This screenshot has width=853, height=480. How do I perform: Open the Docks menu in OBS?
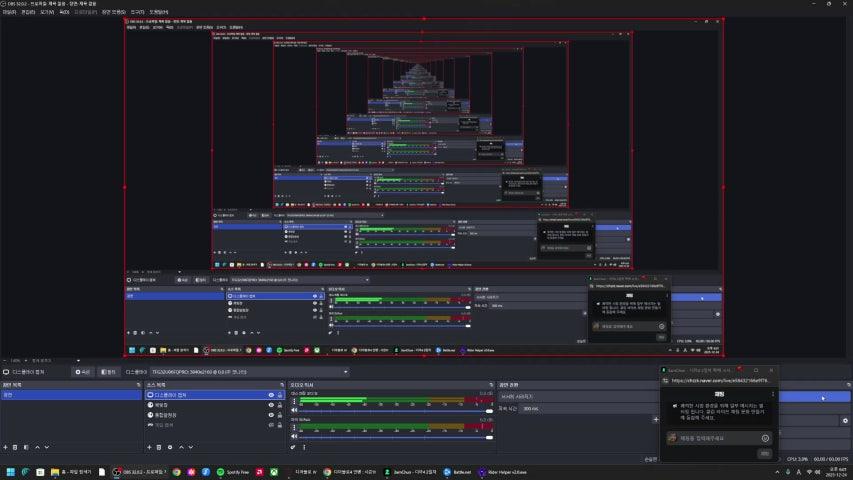64,11
